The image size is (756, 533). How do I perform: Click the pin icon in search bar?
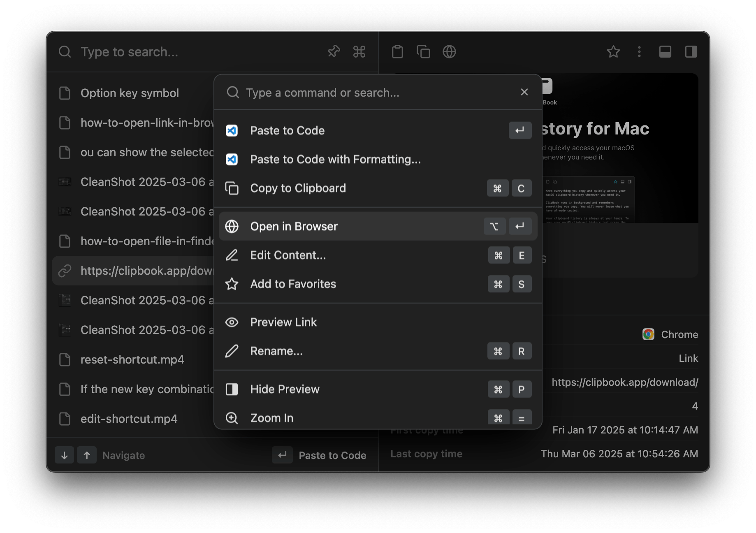tap(334, 52)
